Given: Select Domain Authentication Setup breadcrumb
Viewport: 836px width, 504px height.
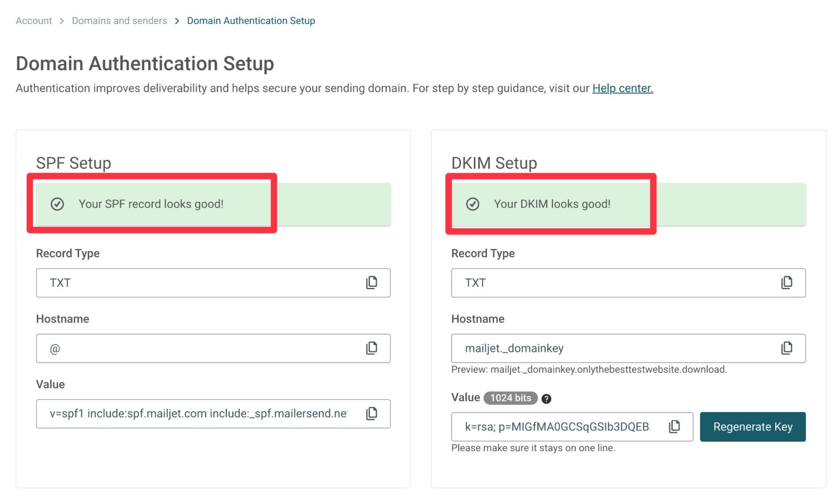Looking at the screenshot, I should pyautogui.click(x=251, y=21).
